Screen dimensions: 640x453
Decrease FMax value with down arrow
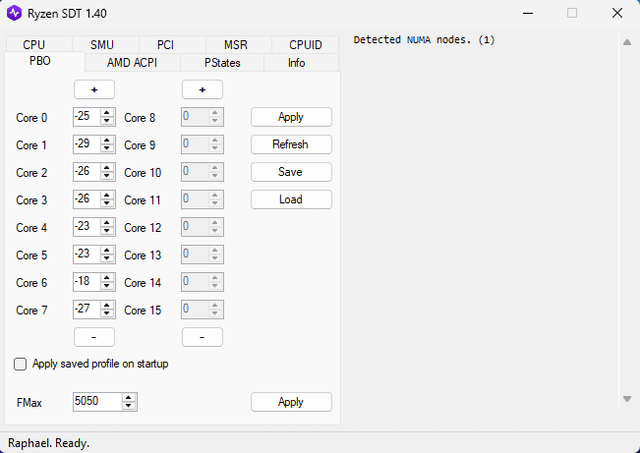[x=129, y=406]
